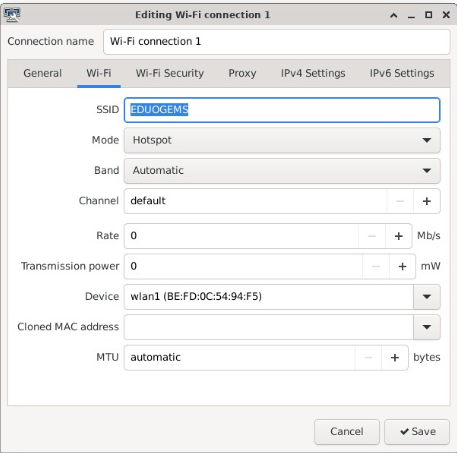Decrease Rate using the minus icon
This screenshot has height=453, width=457.
[372, 236]
